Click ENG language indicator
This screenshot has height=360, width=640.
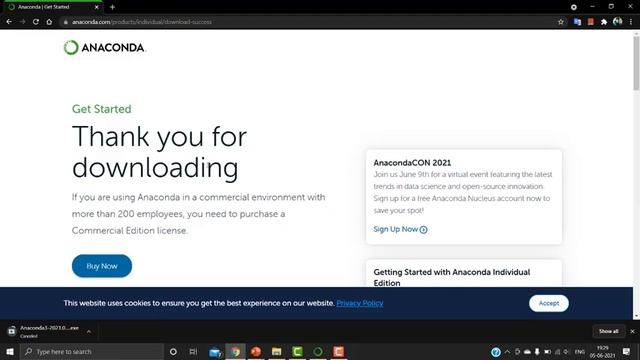click(x=580, y=352)
